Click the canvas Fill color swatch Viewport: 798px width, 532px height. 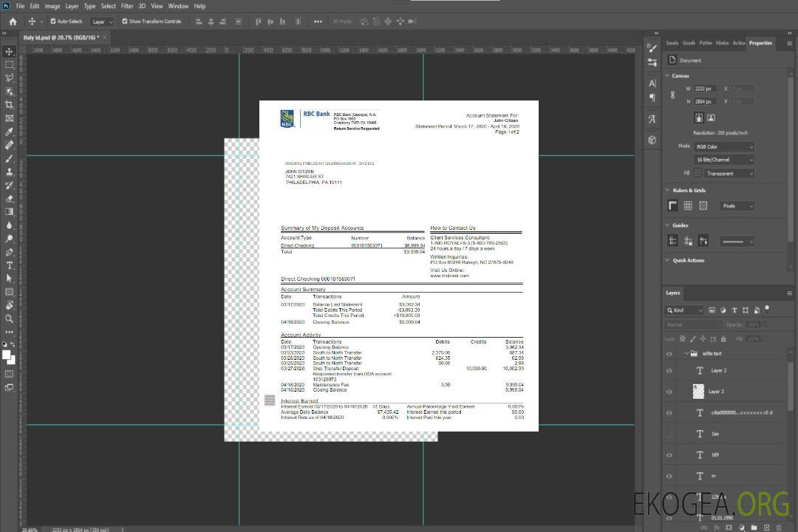click(698, 173)
